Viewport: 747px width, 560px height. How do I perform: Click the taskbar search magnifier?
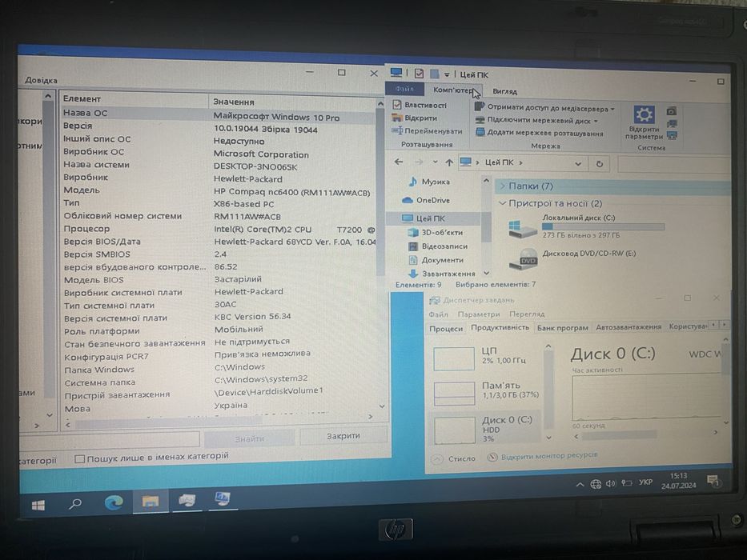point(74,503)
